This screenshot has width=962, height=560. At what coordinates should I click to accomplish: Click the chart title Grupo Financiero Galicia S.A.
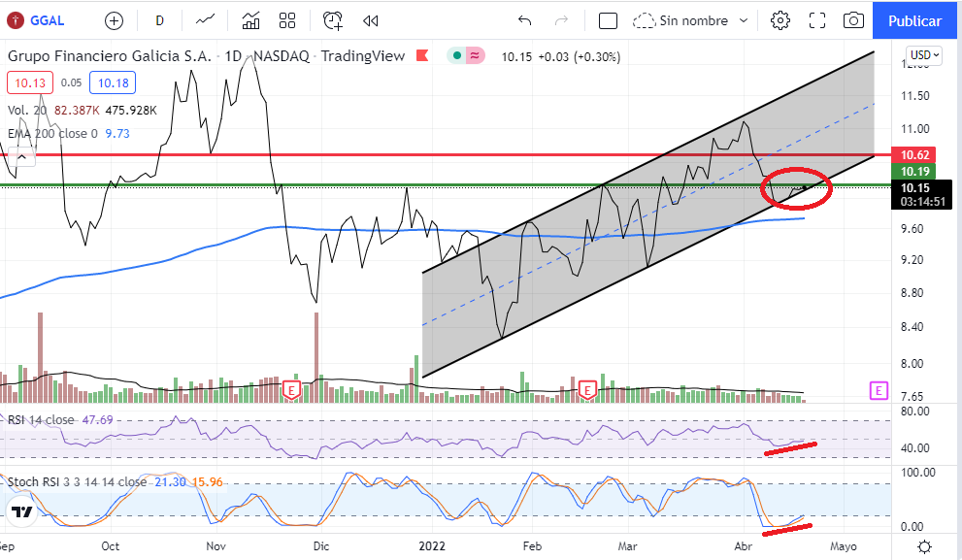click(x=109, y=56)
